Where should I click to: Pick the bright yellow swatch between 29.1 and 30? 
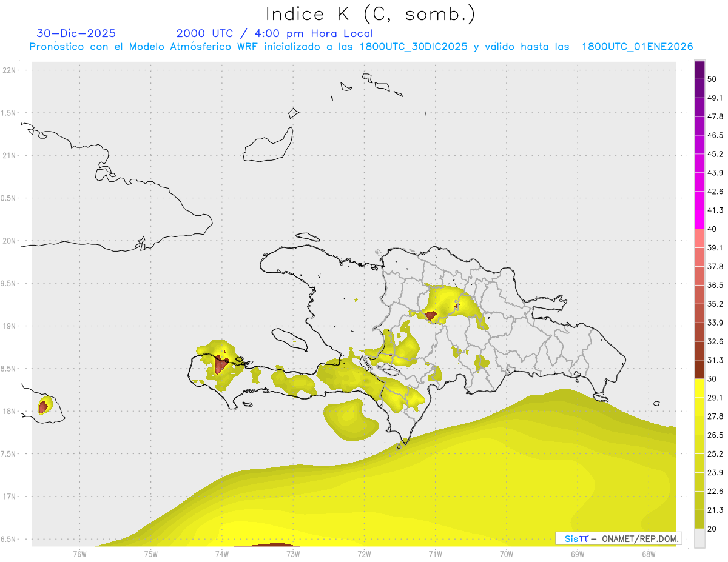coord(699,388)
